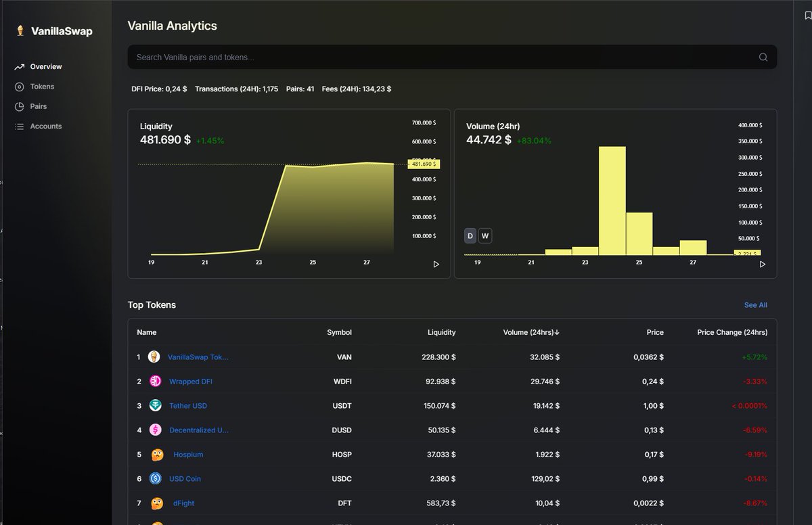Open the Tether USD token link
This screenshot has width=812, height=525.
point(188,406)
